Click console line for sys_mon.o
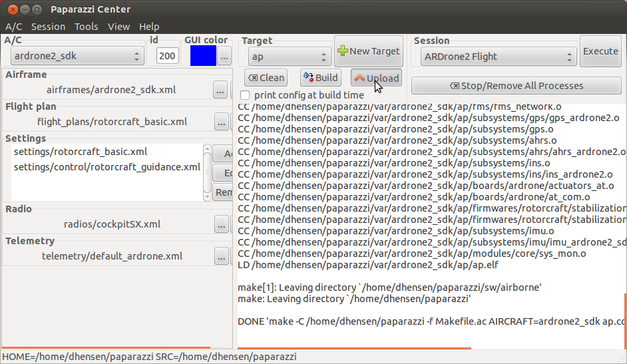This screenshot has width=627, height=364. pos(412,254)
